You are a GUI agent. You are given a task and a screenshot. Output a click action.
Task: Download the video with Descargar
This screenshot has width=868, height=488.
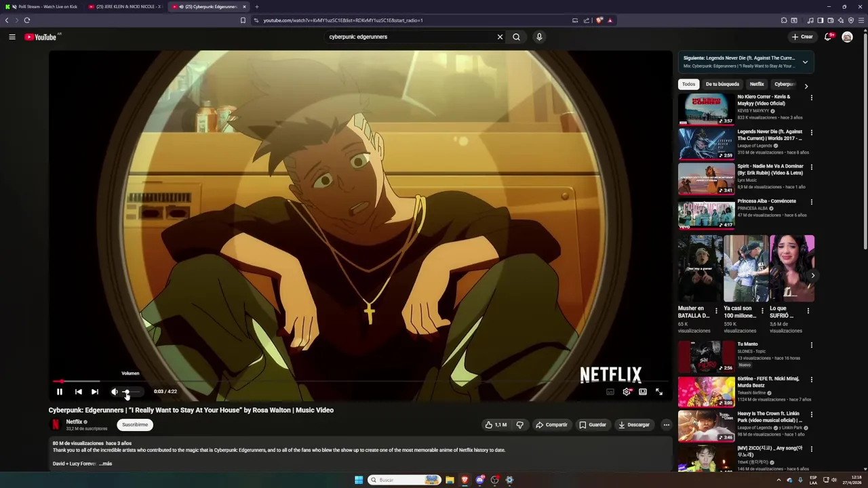coord(634,425)
